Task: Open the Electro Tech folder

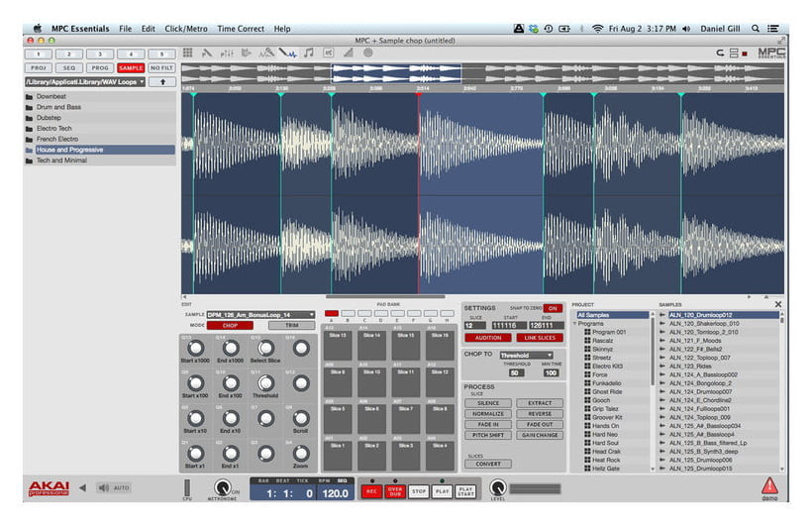Action: pyautogui.click(x=100, y=129)
